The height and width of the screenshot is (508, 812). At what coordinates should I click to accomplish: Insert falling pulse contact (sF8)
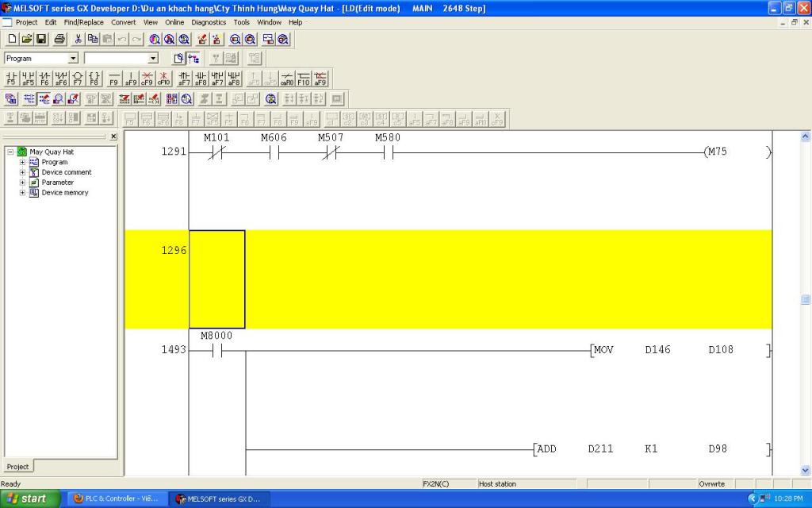coord(201,79)
